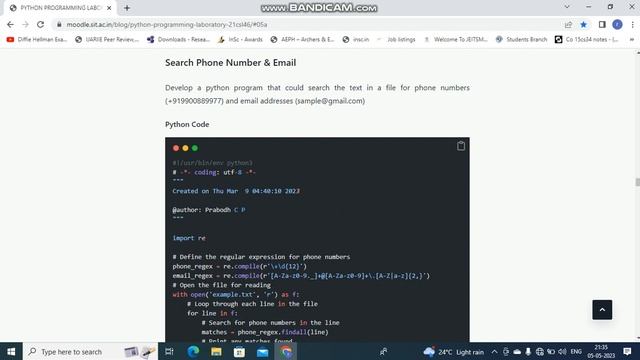Open Microsoft Store from the taskbar
The image size is (640, 360).
click(239, 351)
